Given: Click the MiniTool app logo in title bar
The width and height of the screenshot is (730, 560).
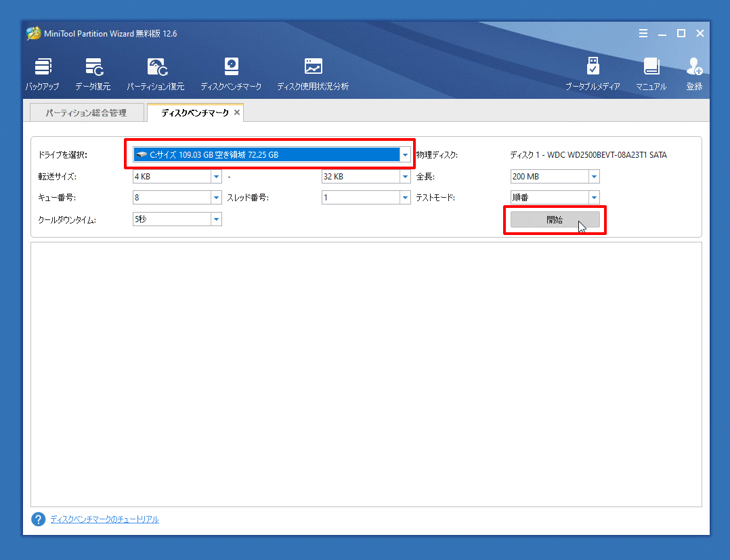Looking at the screenshot, I should tap(33, 34).
